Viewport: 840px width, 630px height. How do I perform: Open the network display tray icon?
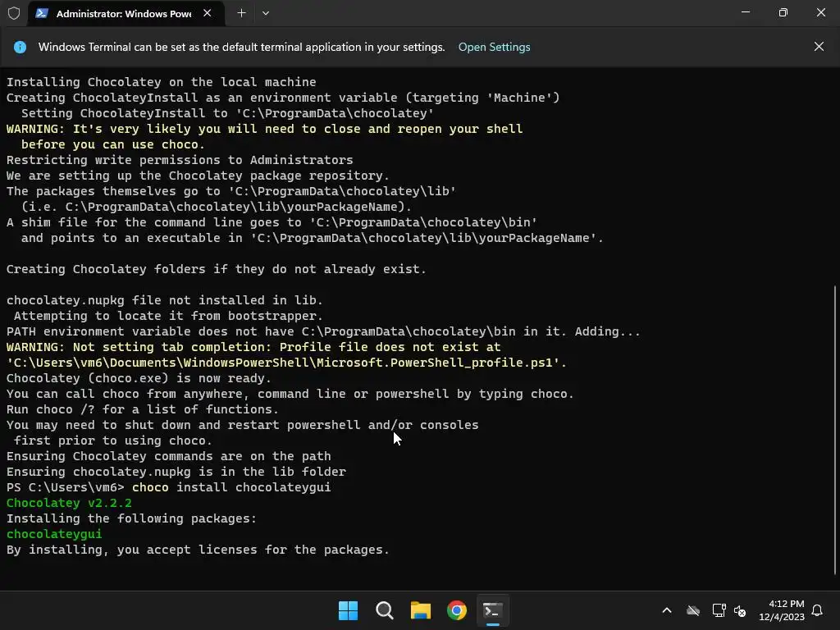pos(719,610)
